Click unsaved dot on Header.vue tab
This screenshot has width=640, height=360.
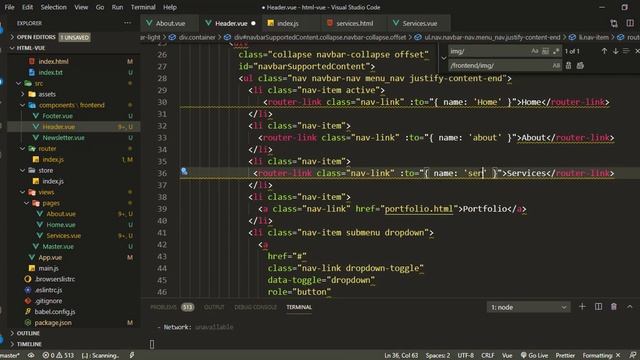(253, 24)
